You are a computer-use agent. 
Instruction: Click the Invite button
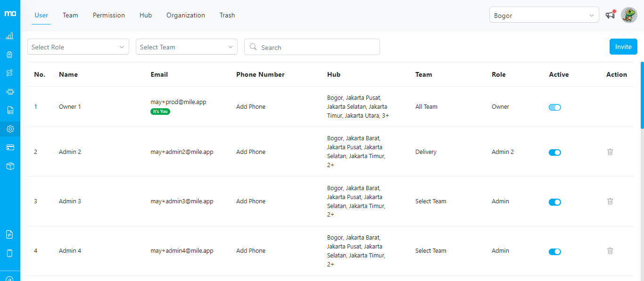623,47
